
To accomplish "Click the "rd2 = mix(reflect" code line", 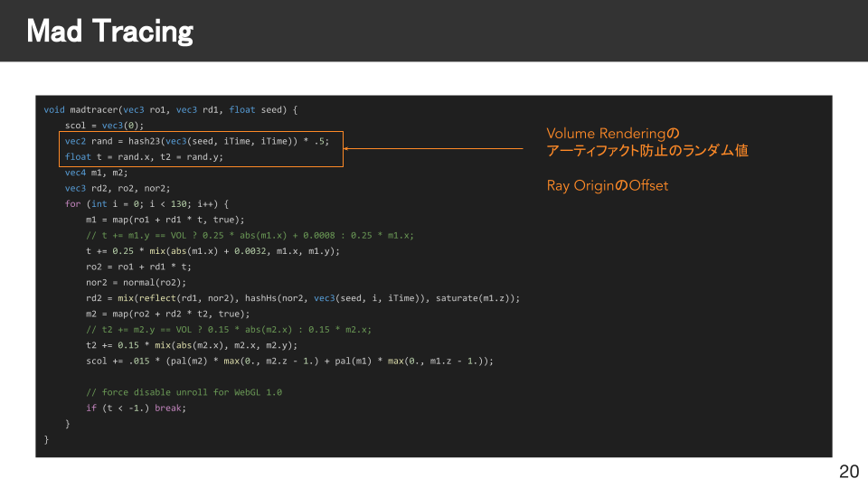I will coord(303,298).
